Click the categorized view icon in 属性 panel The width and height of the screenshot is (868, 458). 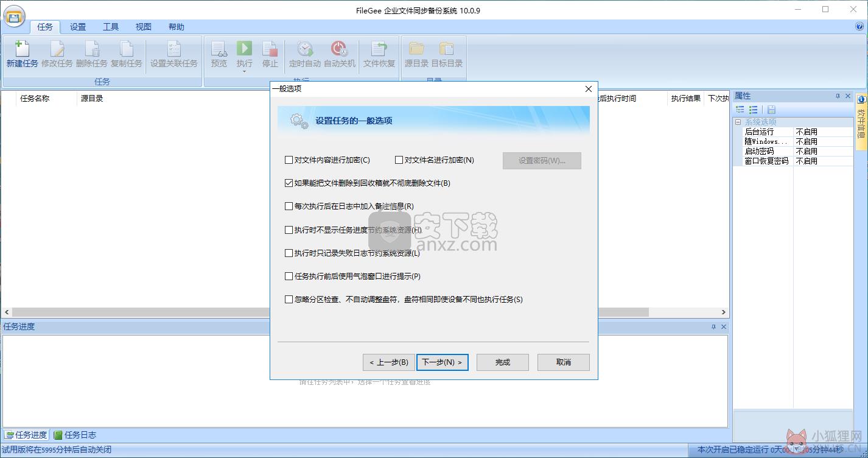point(740,110)
